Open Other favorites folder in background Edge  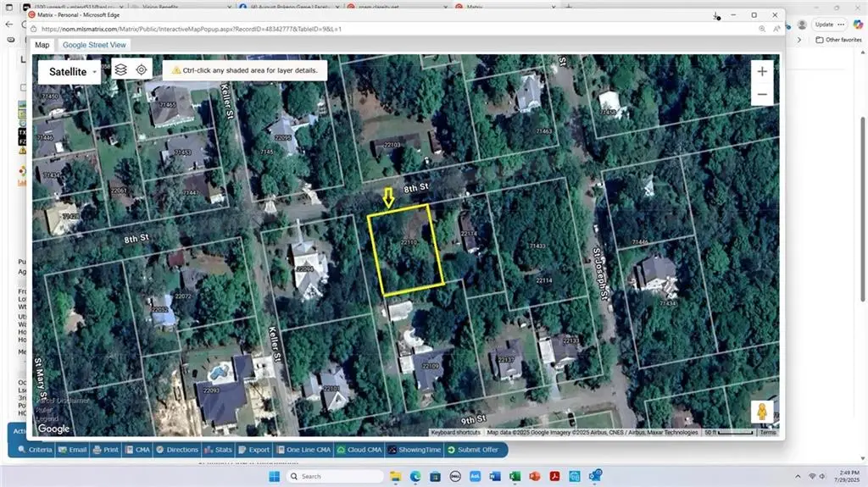[x=838, y=40]
